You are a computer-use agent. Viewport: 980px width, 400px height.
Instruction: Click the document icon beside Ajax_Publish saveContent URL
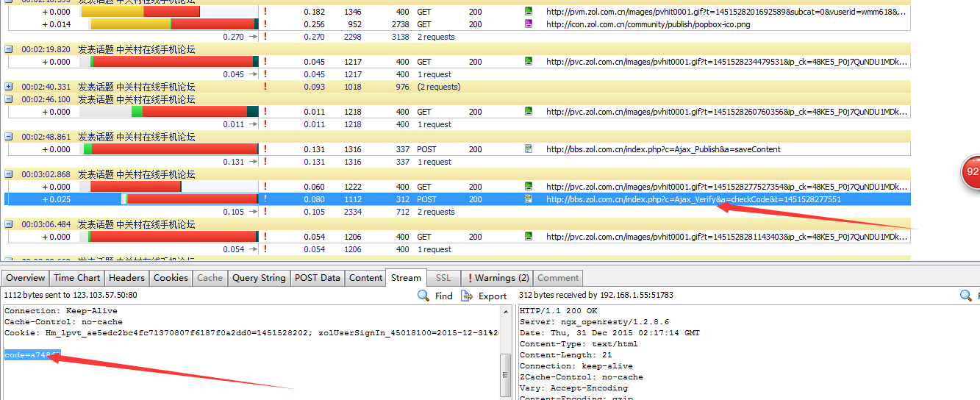(528, 149)
